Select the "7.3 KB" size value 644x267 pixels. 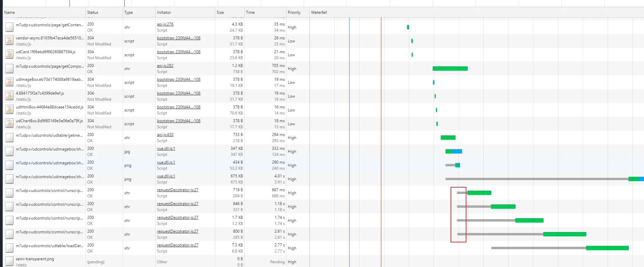(237, 245)
